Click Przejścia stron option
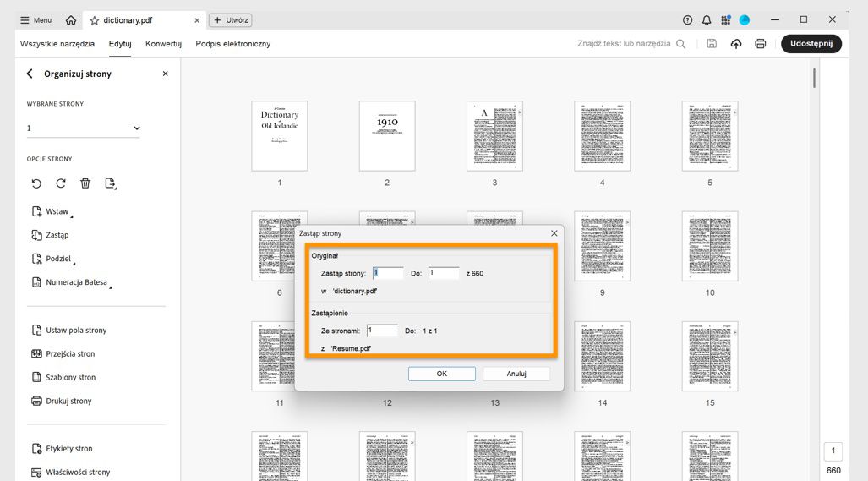This screenshot has height=481, width=868. point(63,353)
